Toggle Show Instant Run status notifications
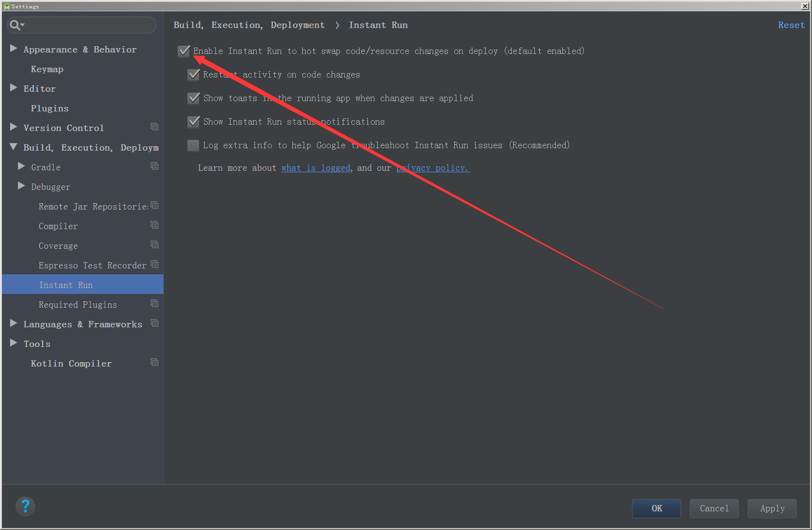812x530 pixels. [194, 122]
